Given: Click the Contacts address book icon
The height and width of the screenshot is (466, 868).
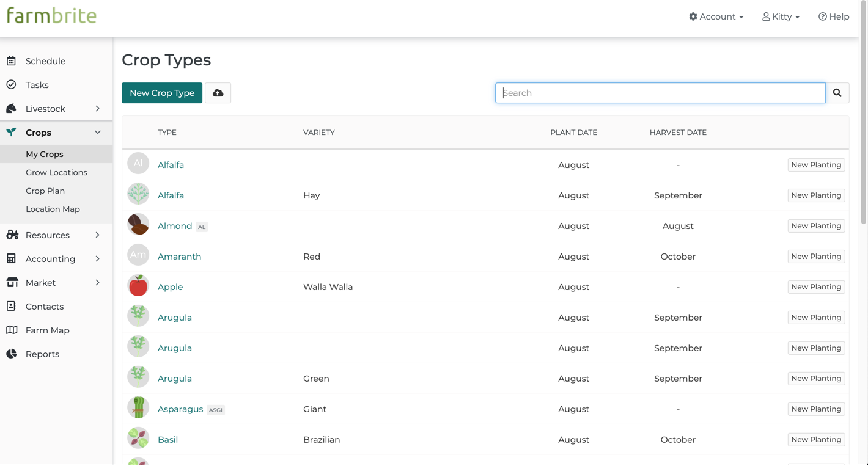Looking at the screenshot, I should pos(11,307).
